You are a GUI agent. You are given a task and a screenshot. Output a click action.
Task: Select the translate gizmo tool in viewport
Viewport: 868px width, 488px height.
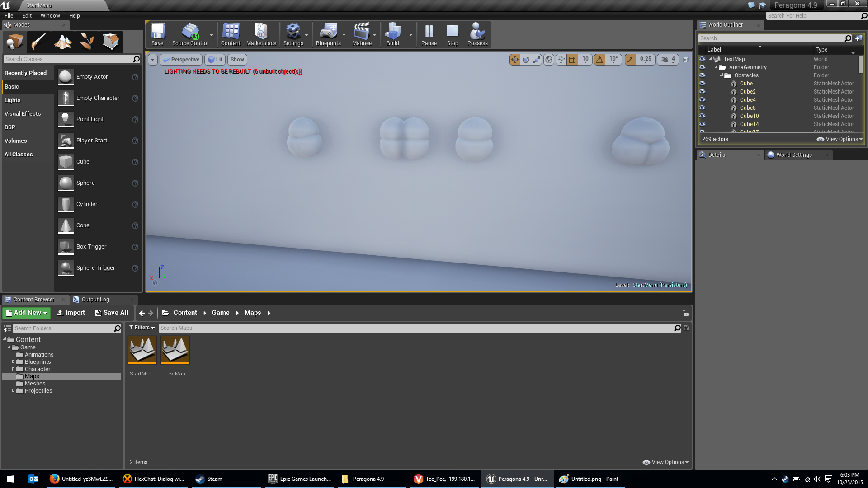515,59
